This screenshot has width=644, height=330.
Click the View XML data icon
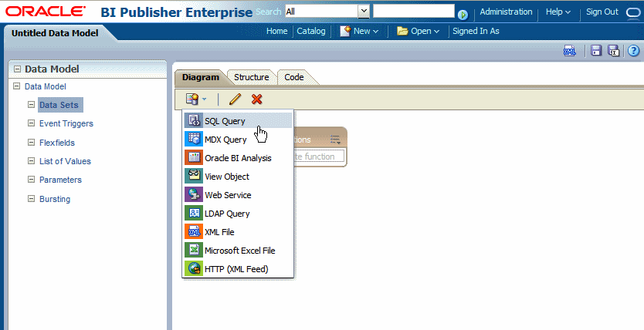569,50
